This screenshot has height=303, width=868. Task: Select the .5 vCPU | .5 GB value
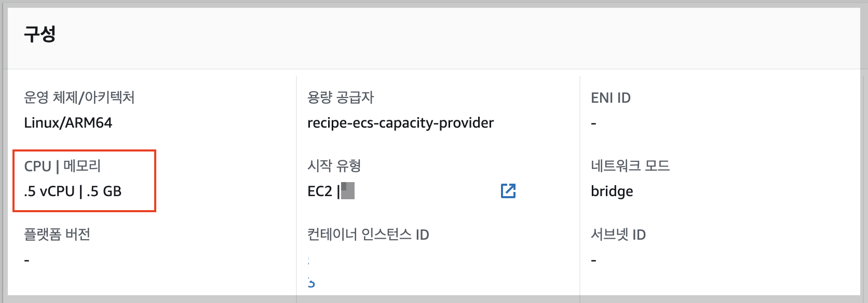[74, 190]
